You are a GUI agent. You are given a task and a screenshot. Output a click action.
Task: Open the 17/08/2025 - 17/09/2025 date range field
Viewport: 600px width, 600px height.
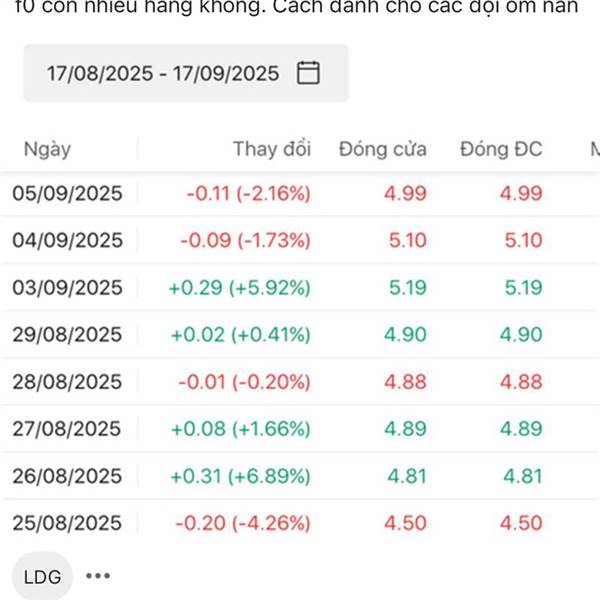[x=163, y=73]
